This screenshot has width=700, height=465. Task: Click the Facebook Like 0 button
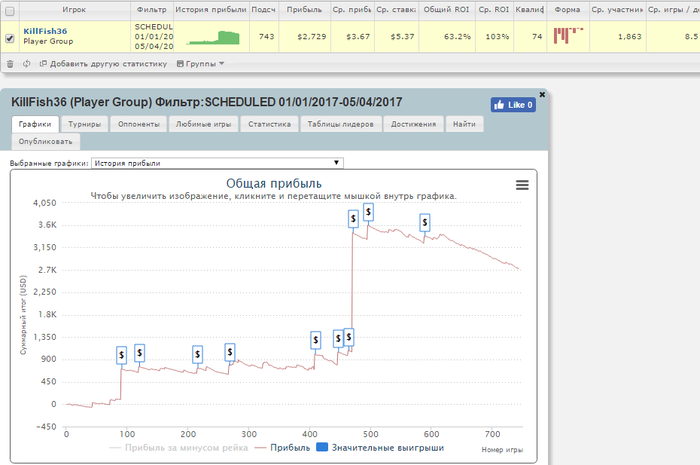point(513,105)
